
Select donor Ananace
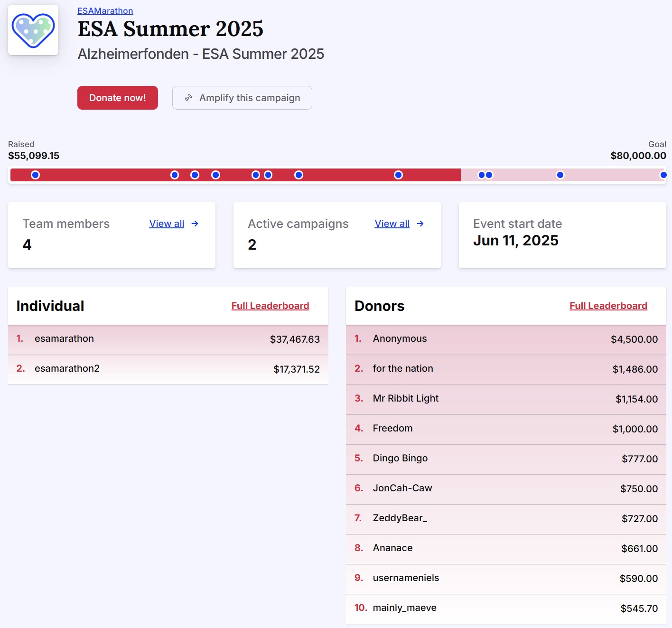click(x=506, y=549)
